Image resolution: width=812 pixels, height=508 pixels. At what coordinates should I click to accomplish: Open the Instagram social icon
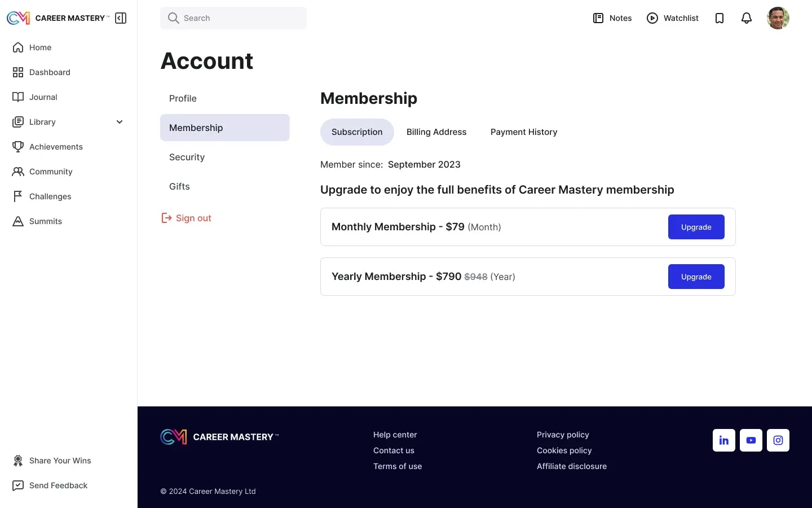point(778,440)
